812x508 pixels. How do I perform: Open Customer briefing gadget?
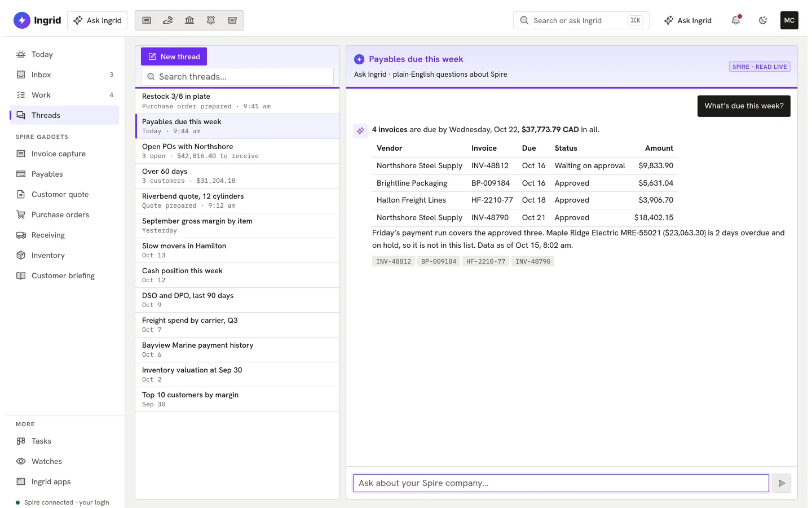[64, 275]
